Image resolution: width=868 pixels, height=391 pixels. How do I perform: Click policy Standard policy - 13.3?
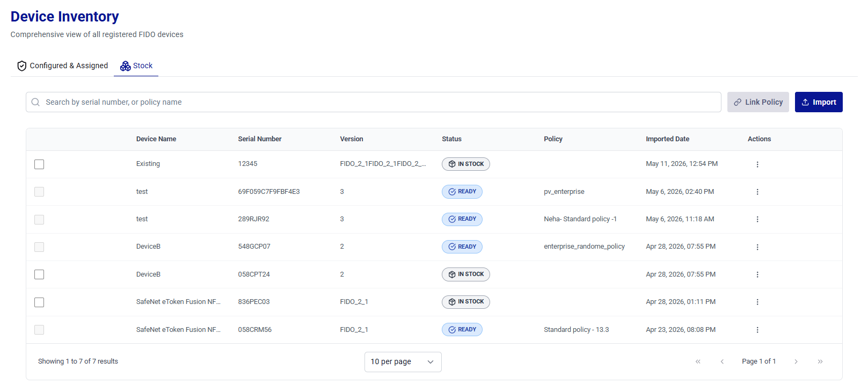(x=577, y=330)
